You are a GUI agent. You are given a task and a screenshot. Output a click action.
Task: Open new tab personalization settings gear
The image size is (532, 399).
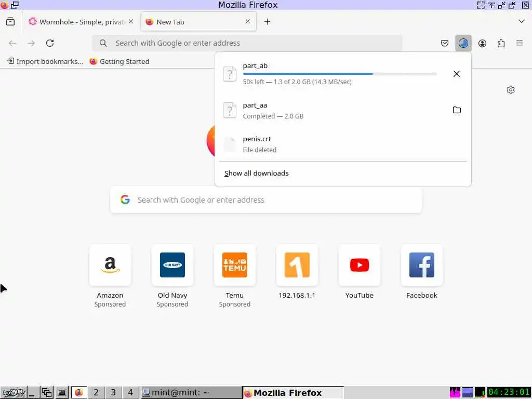[x=510, y=90]
